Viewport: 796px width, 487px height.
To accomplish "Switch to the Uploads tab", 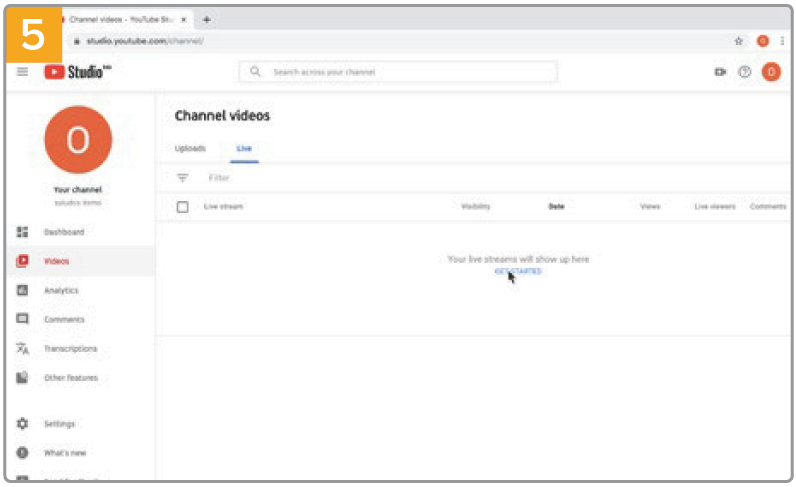I will point(190,148).
